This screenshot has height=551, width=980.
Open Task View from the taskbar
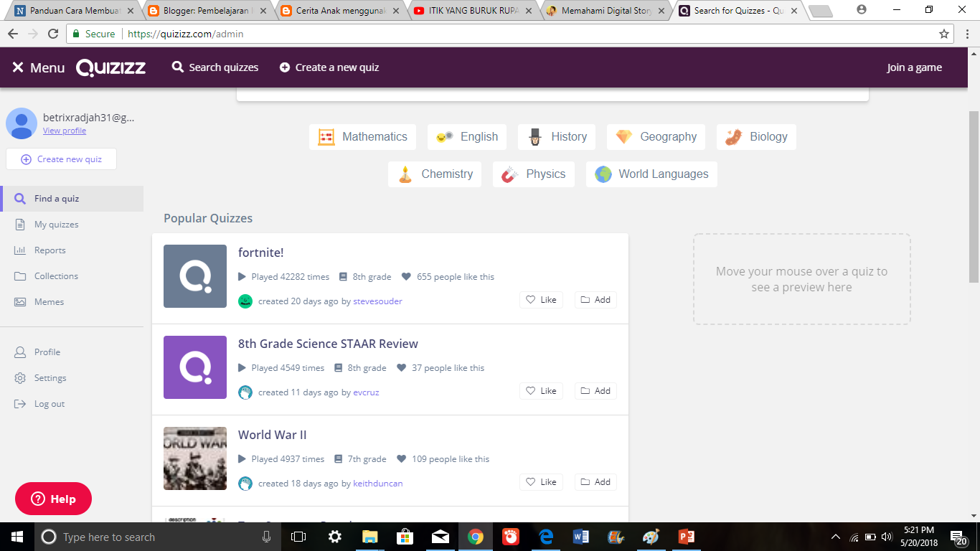click(x=298, y=537)
